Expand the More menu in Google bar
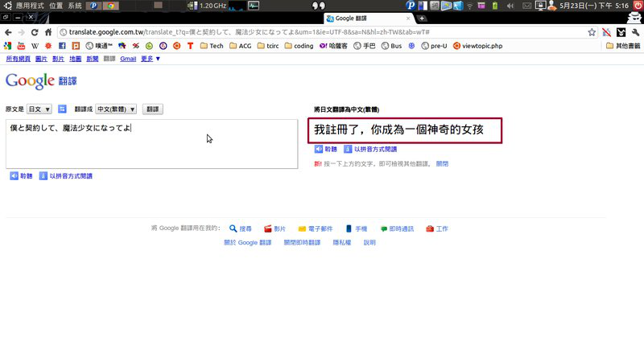Screen dimensions: 644x362 pos(151,59)
